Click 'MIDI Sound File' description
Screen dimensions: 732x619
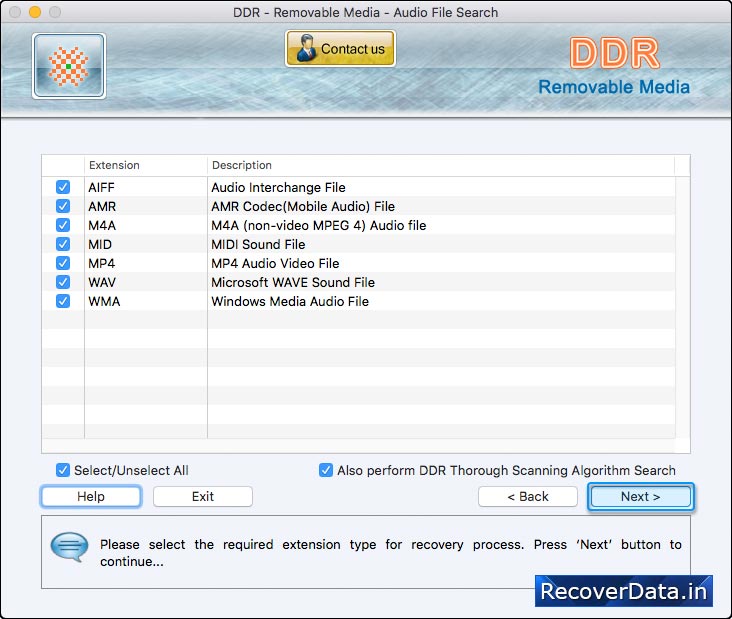tap(258, 244)
